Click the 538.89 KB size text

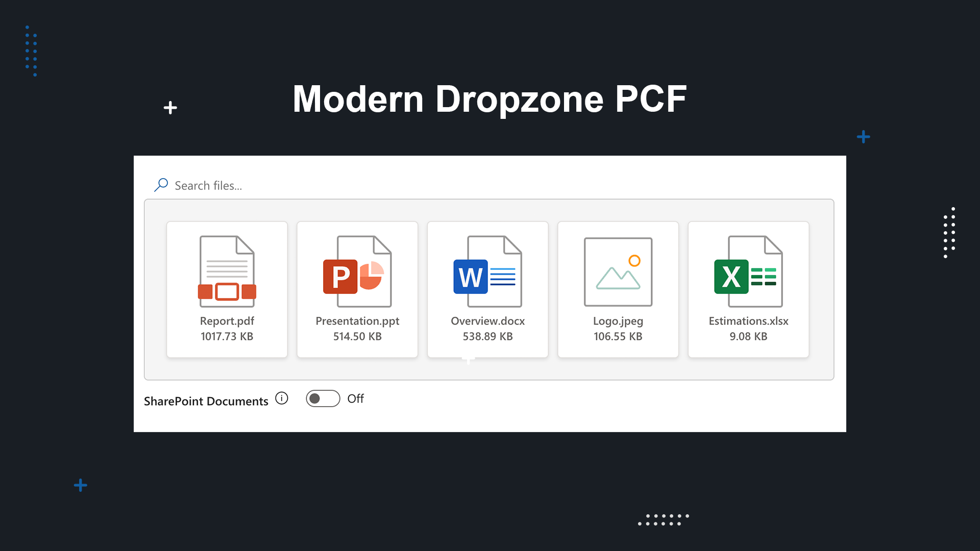(487, 336)
